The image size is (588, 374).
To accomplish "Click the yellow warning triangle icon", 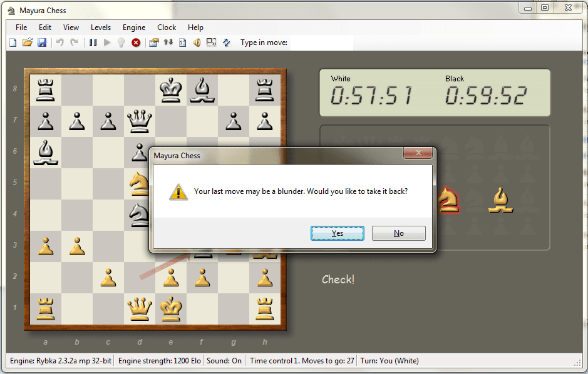I will (x=178, y=191).
